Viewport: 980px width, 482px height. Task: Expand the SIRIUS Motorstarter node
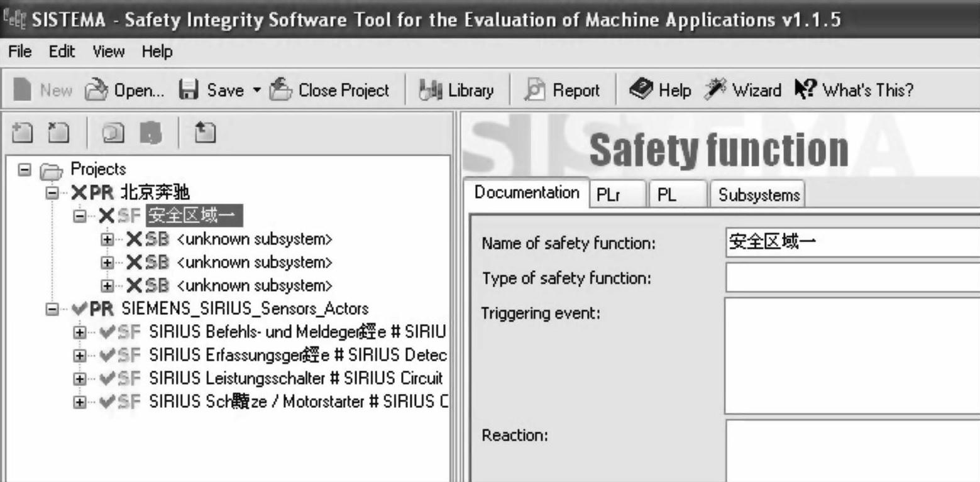click(80, 402)
